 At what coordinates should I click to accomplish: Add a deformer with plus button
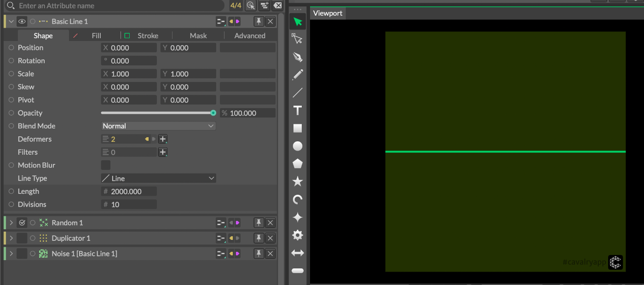pyautogui.click(x=163, y=139)
